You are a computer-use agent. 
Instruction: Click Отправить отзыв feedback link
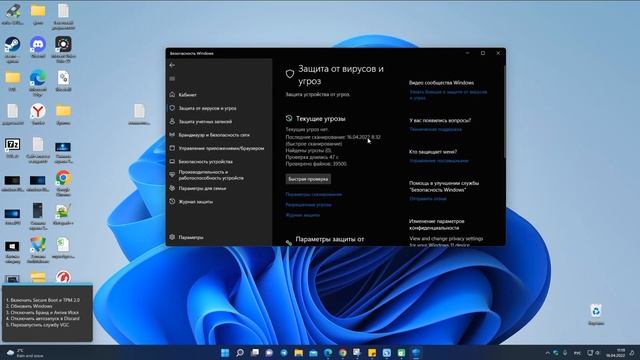click(x=428, y=199)
